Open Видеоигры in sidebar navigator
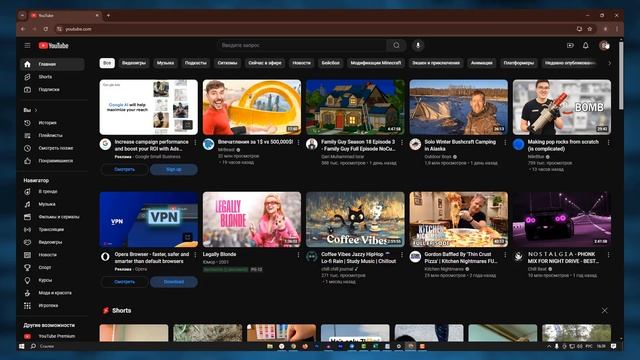Viewport: 640px width, 360px height. point(52,242)
